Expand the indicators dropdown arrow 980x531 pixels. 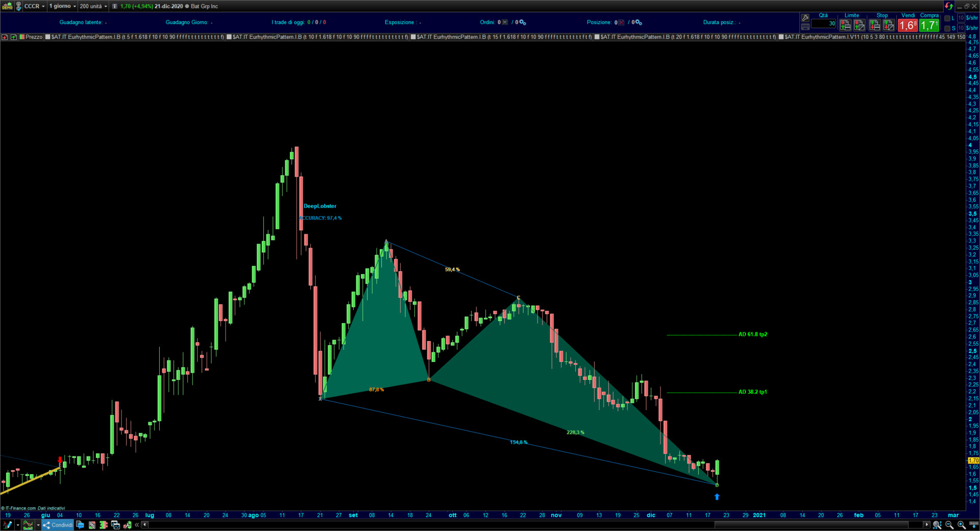pyautogui.click(x=38, y=525)
